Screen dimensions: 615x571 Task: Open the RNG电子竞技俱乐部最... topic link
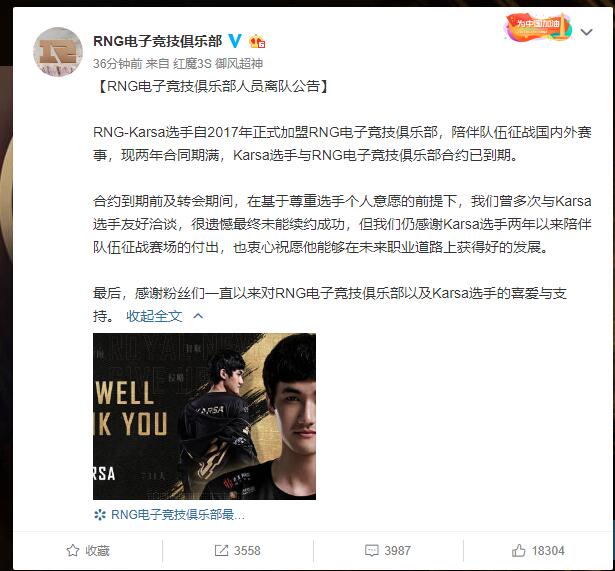[178, 515]
